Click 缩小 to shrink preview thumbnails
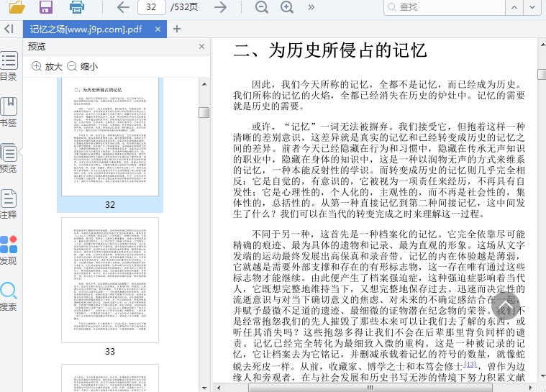Screen dimensions: 546x392 pyautogui.click(x=83, y=66)
